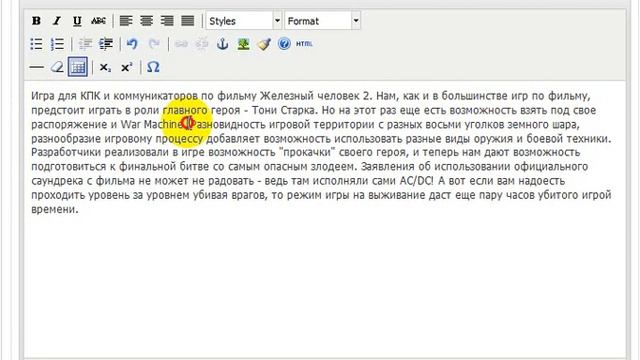The image size is (640, 360).
Task: Center align the text
Action: 147,21
